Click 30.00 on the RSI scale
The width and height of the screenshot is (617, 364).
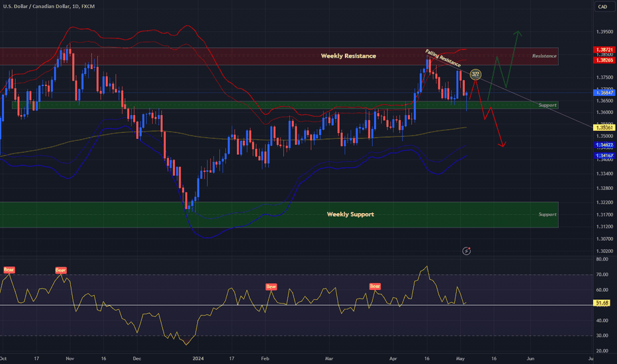pyautogui.click(x=602, y=336)
